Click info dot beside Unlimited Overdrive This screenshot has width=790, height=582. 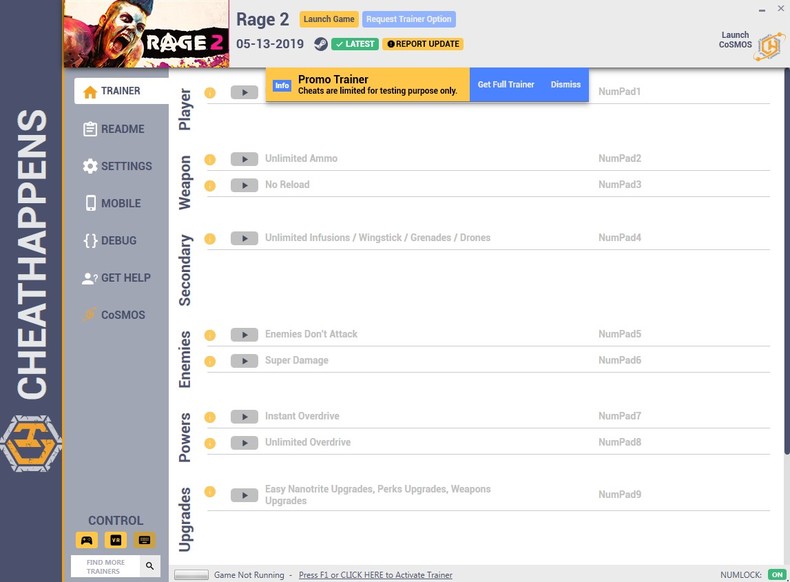click(x=210, y=443)
